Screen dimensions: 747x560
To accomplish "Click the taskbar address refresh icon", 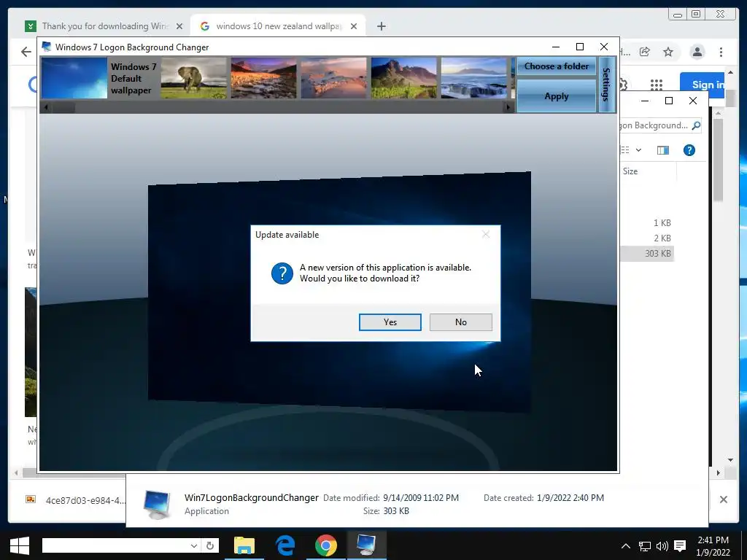I will click(210, 545).
